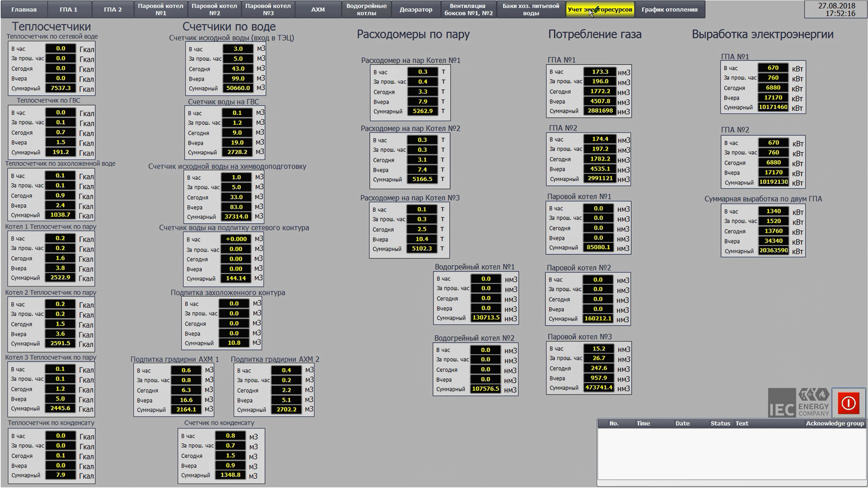Open График отопления tab
Viewport: 868px width, 488px height.
[669, 9]
